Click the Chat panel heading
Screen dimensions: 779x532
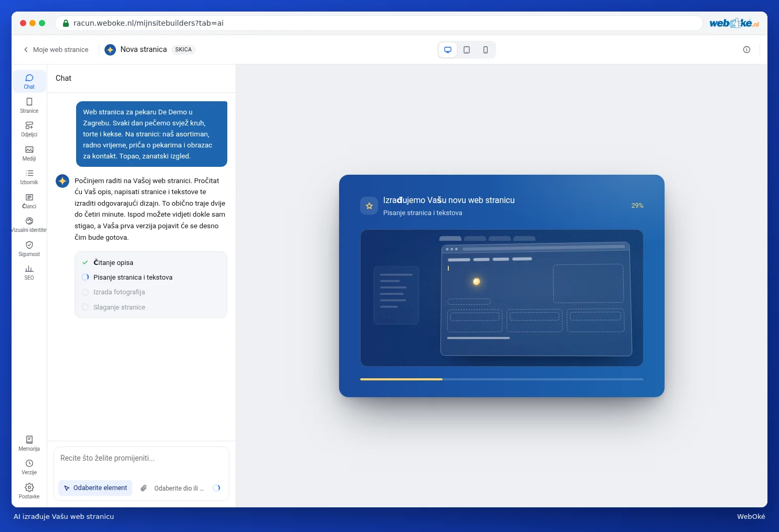click(x=64, y=78)
